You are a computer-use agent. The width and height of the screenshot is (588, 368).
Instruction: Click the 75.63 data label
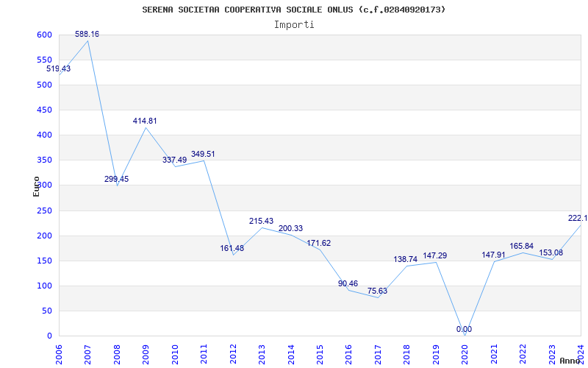click(377, 291)
